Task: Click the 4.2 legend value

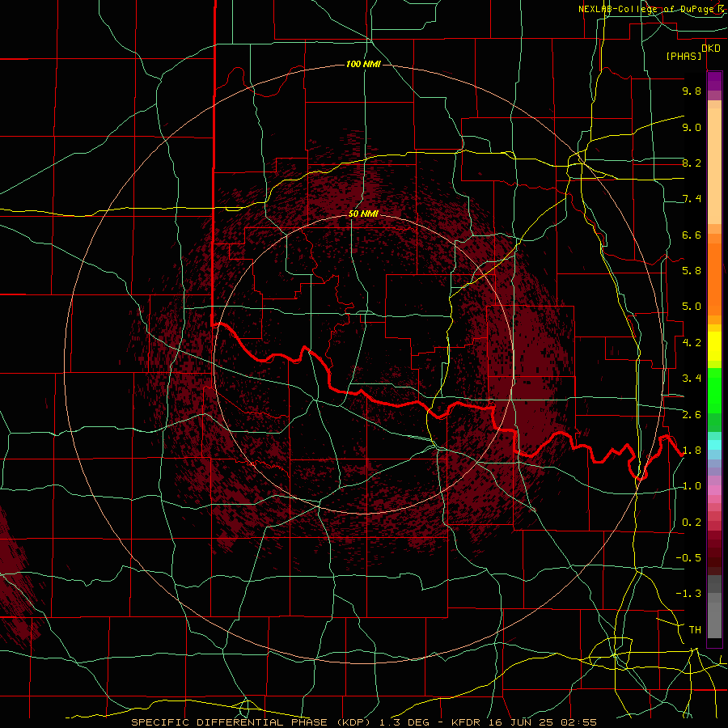Action: 692,343
